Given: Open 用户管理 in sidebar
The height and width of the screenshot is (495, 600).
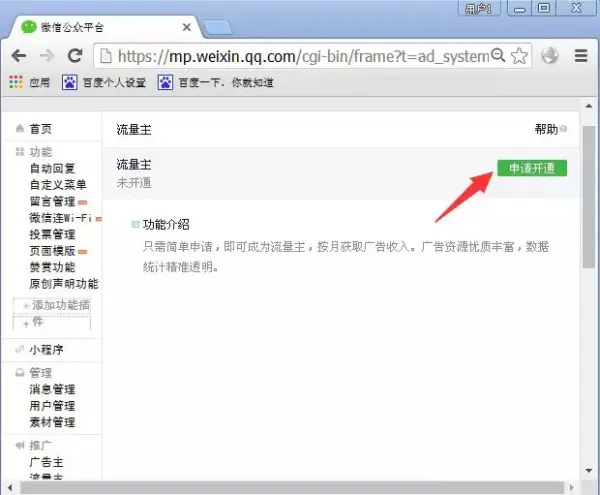Looking at the screenshot, I should tap(52, 406).
